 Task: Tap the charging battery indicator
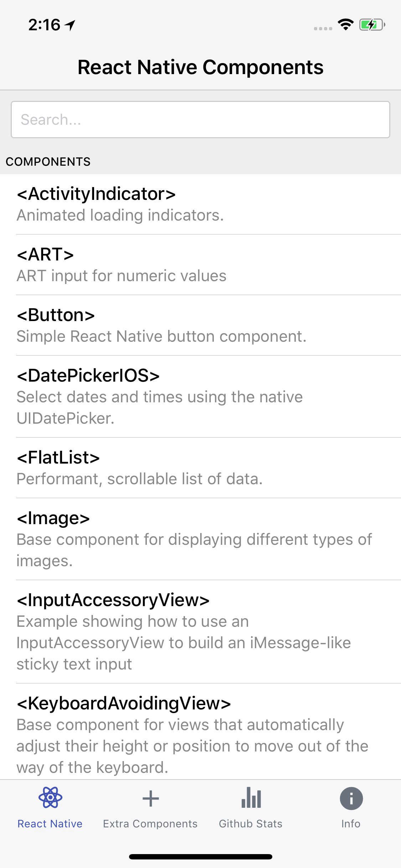[x=371, y=24]
